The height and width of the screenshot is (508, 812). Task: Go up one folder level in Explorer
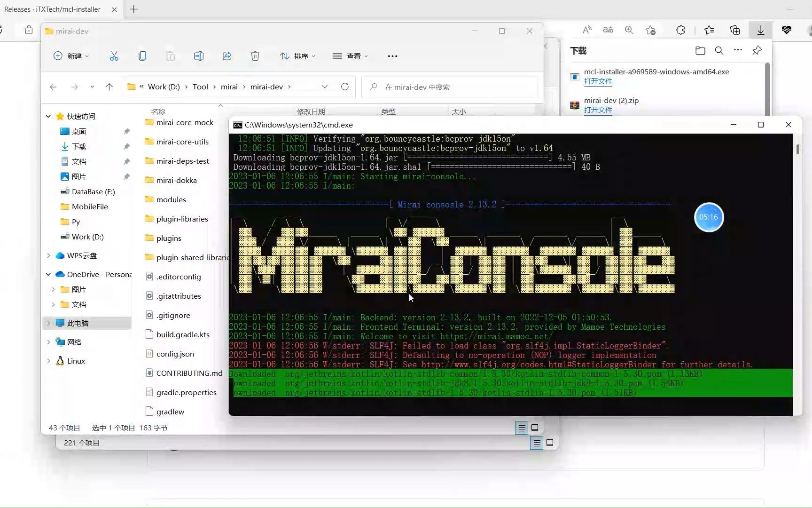(x=109, y=87)
